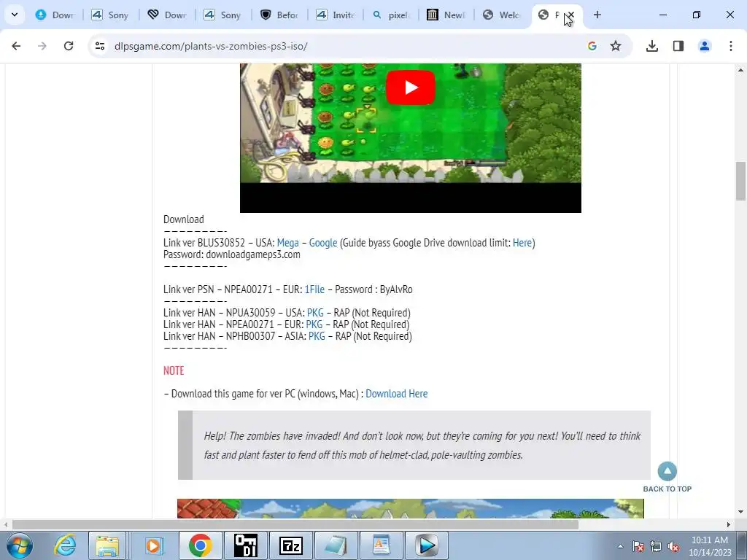Show hidden system tray icons
Viewport: 747px width, 560px height.
[620, 546]
